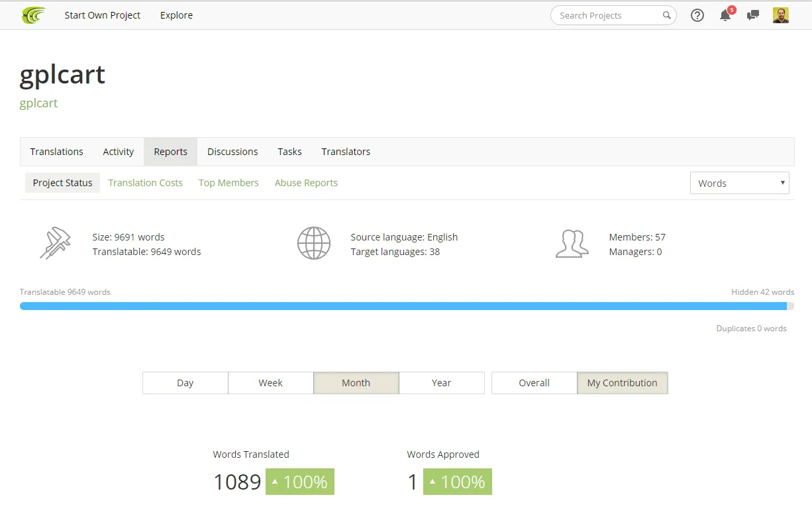Select the Reports tab

pyautogui.click(x=171, y=152)
